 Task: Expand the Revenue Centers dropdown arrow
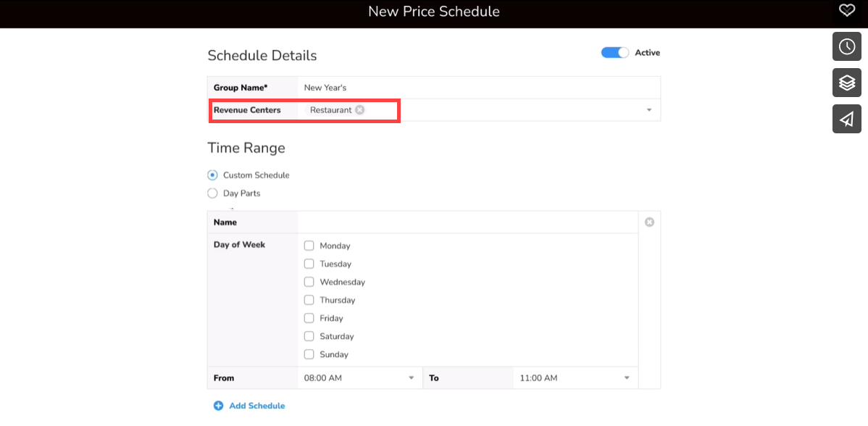pos(649,110)
